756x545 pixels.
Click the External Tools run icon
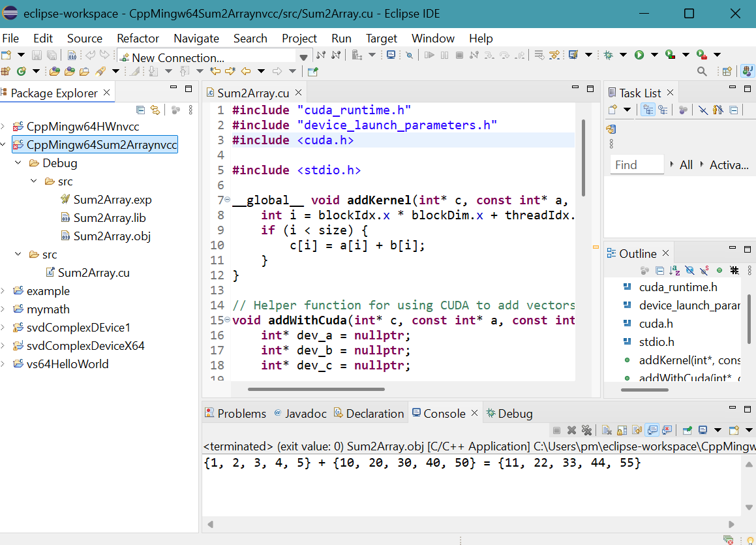point(701,55)
